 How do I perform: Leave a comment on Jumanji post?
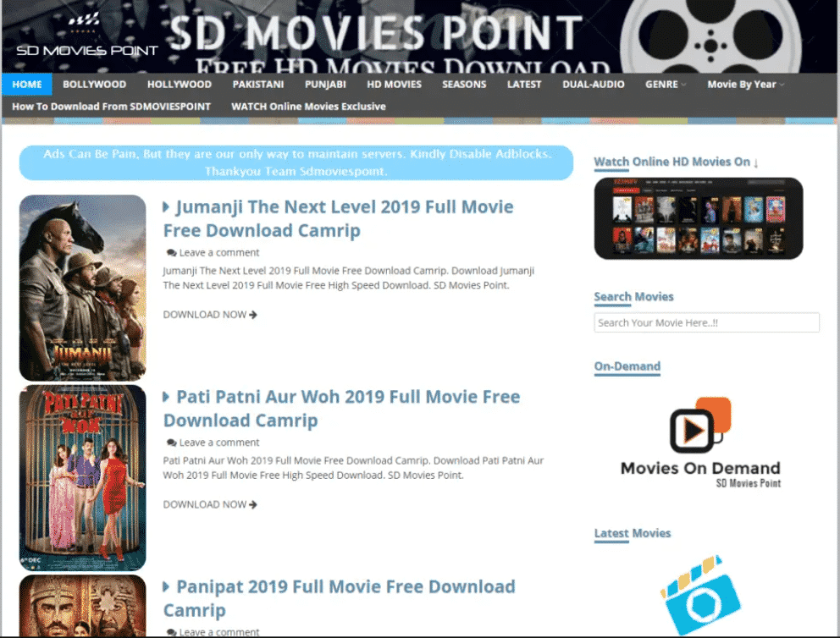coord(218,253)
